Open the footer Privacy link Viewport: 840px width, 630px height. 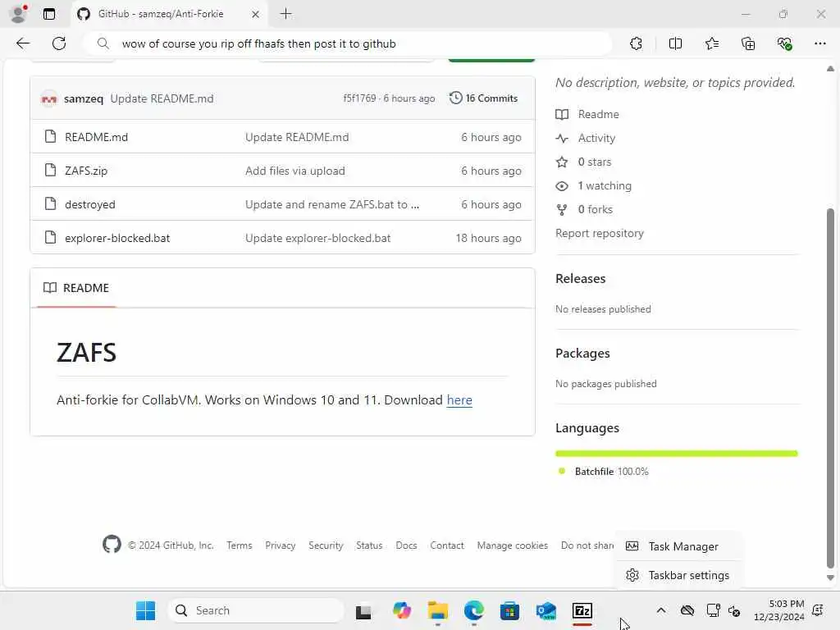(x=281, y=546)
